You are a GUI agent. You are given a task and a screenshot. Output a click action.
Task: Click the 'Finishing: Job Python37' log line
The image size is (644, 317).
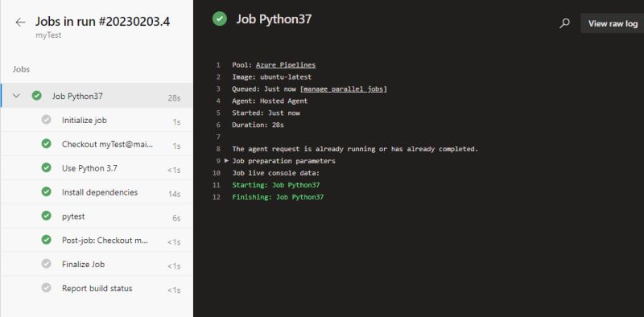coord(278,197)
